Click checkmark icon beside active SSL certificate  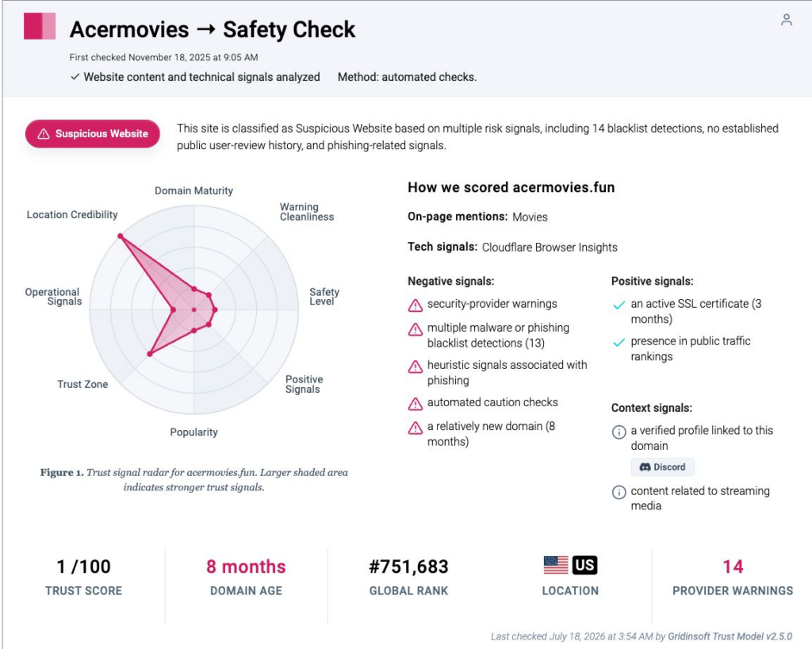point(619,305)
